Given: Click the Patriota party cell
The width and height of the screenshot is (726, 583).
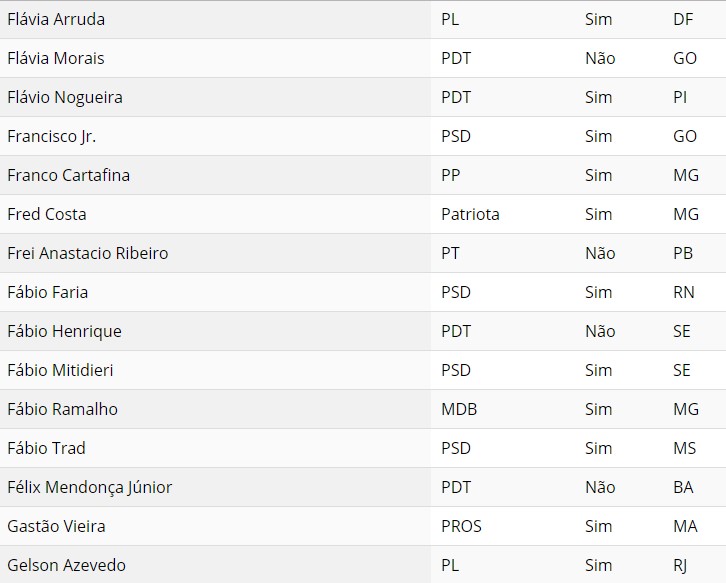Looking at the screenshot, I should (470, 214).
